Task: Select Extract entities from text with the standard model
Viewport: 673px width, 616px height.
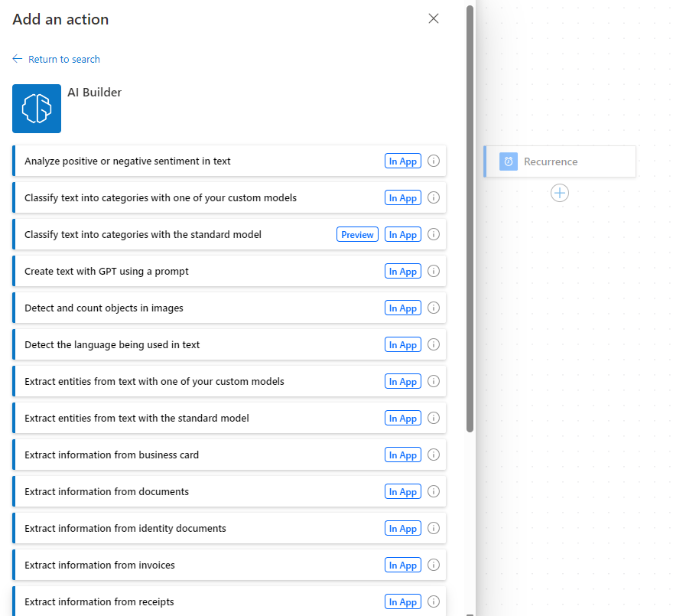Action: coord(229,418)
